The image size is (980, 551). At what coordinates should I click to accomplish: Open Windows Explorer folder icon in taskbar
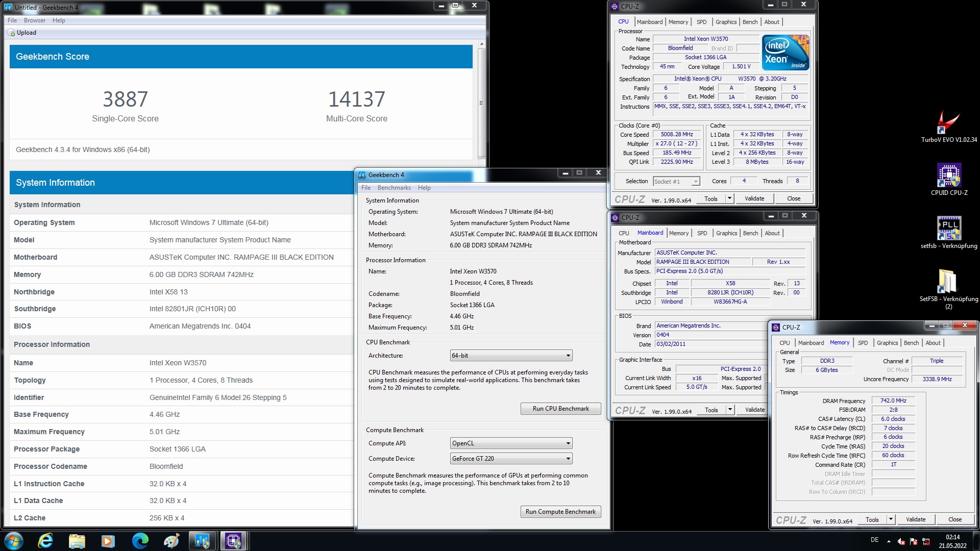click(x=77, y=541)
